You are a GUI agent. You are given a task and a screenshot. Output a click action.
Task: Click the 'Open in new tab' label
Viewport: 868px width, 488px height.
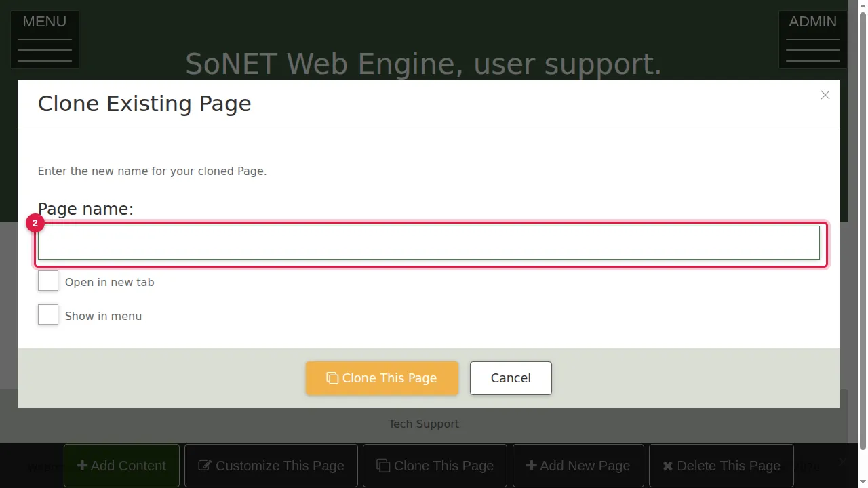(x=110, y=282)
